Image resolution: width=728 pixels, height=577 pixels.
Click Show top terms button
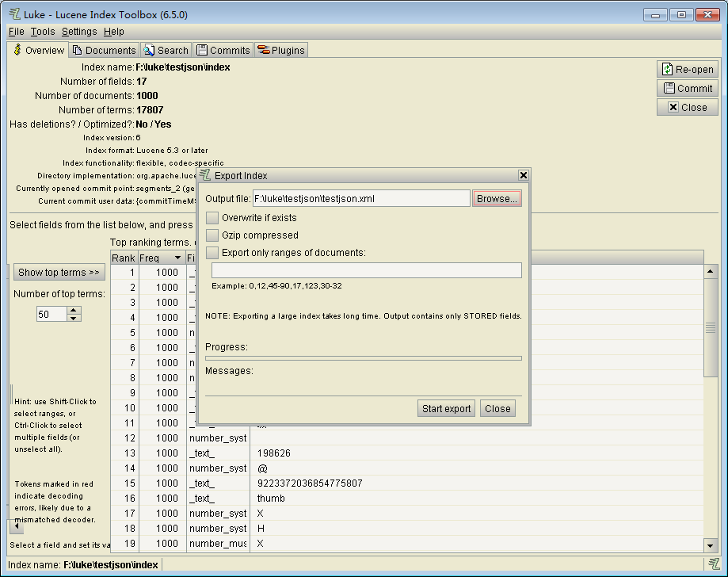point(59,272)
